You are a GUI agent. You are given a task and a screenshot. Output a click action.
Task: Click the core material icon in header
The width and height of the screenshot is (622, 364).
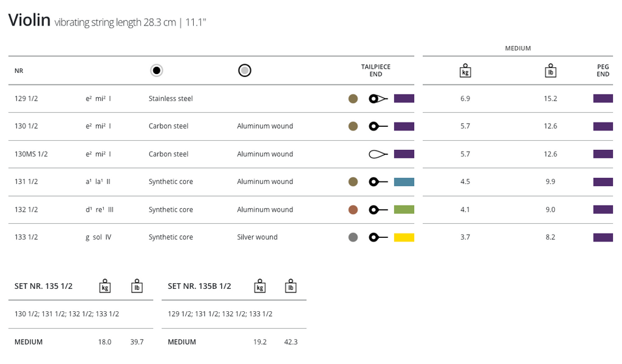(156, 70)
